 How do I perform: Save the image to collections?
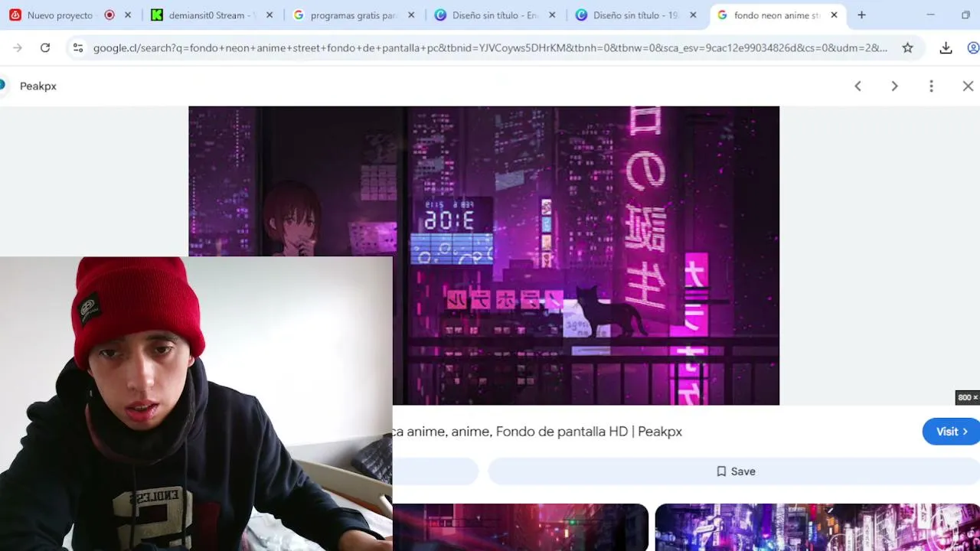pos(735,471)
